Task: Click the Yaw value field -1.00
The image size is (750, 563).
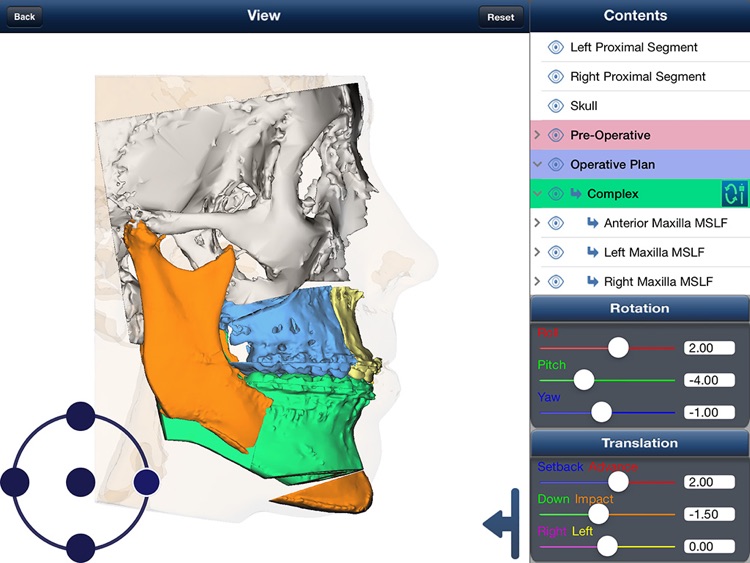Action: pos(709,412)
